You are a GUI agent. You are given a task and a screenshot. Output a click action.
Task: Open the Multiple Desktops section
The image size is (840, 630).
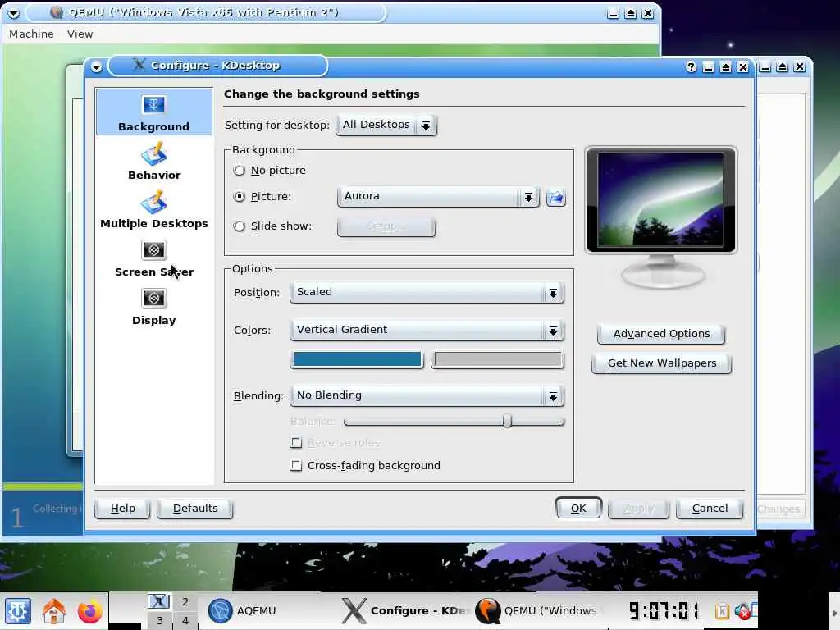(x=154, y=210)
